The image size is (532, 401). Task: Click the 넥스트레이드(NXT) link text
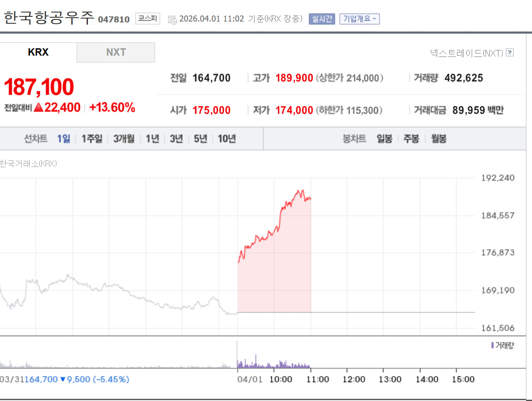(x=467, y=53)
